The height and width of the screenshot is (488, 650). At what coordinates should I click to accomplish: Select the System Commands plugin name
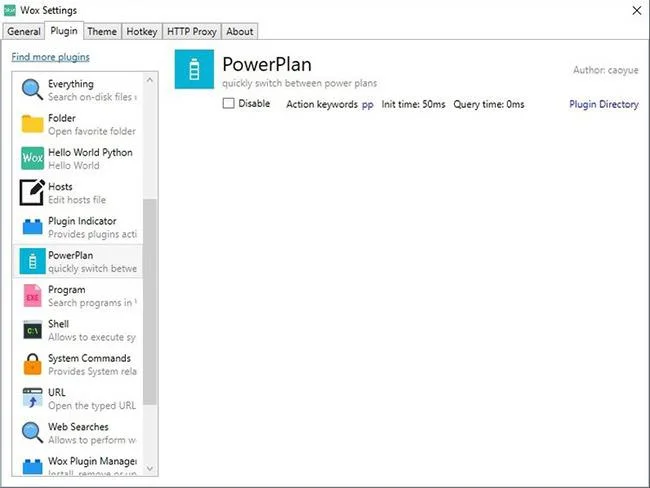point(89,358)
